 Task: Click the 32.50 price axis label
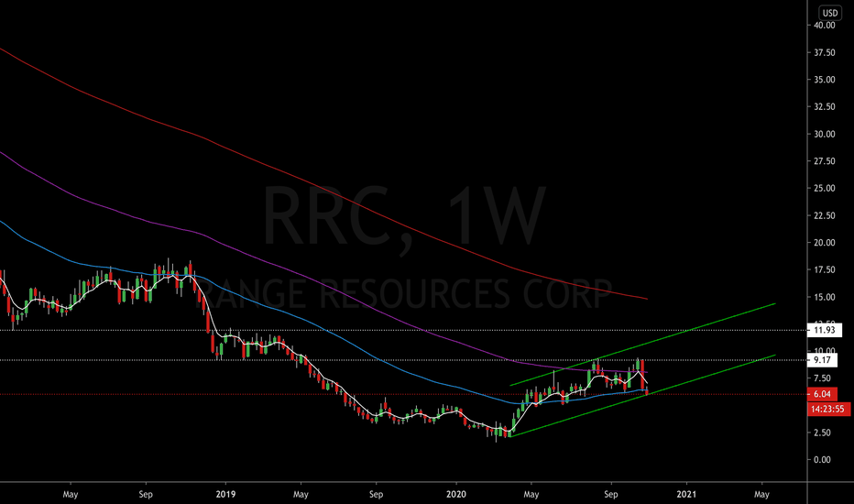[824, 107]
